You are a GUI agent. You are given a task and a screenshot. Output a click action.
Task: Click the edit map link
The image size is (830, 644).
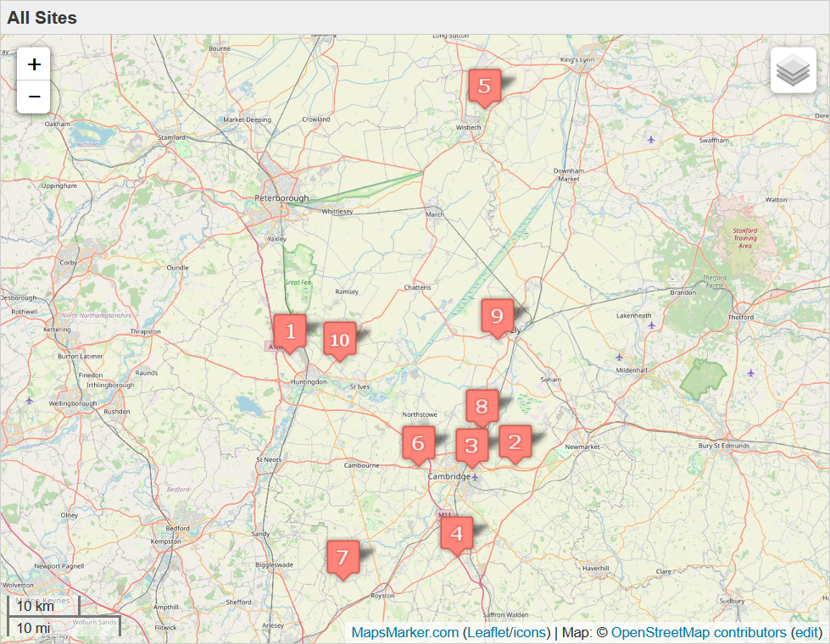(807, 633)
